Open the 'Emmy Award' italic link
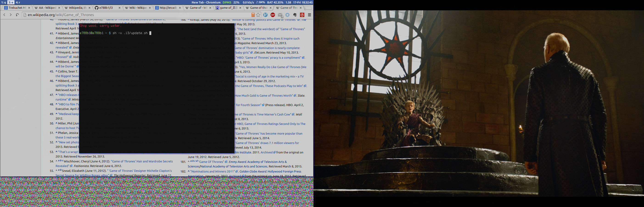This screenshot has height=207, width=644. click(x=237, y=162)
